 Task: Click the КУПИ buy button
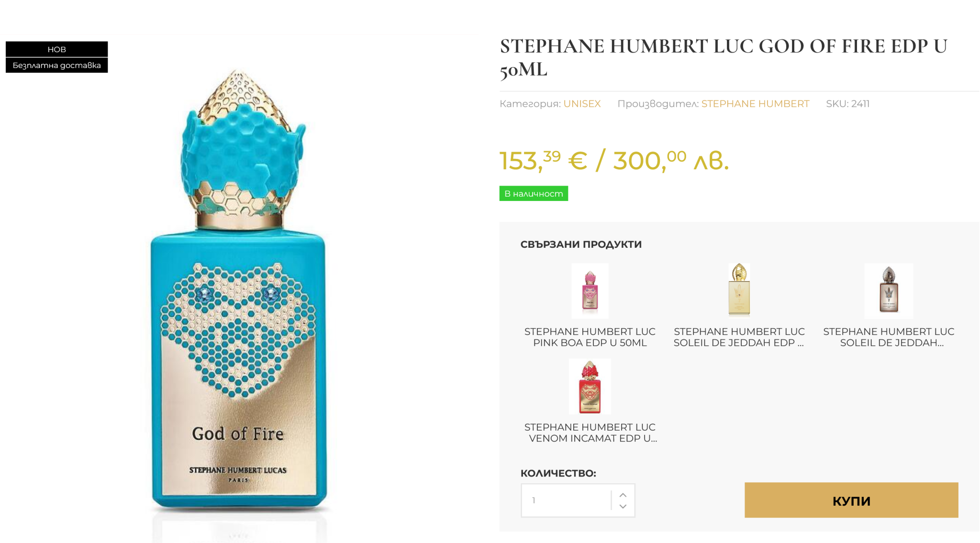click(851, 500)
